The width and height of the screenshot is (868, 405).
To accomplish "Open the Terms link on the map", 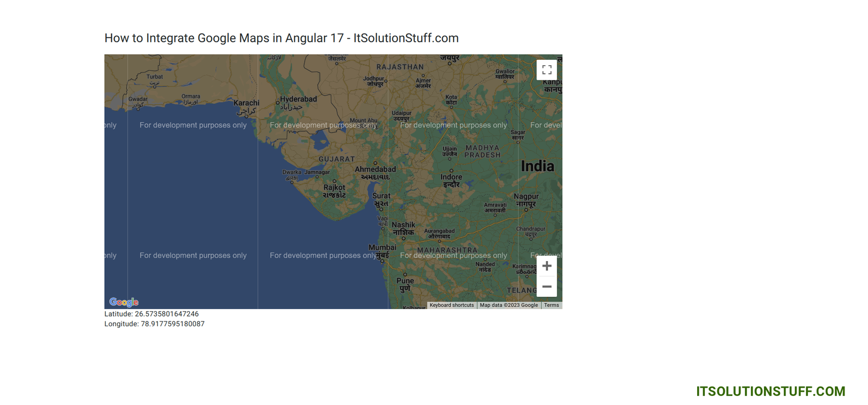I will coord(551,305).
